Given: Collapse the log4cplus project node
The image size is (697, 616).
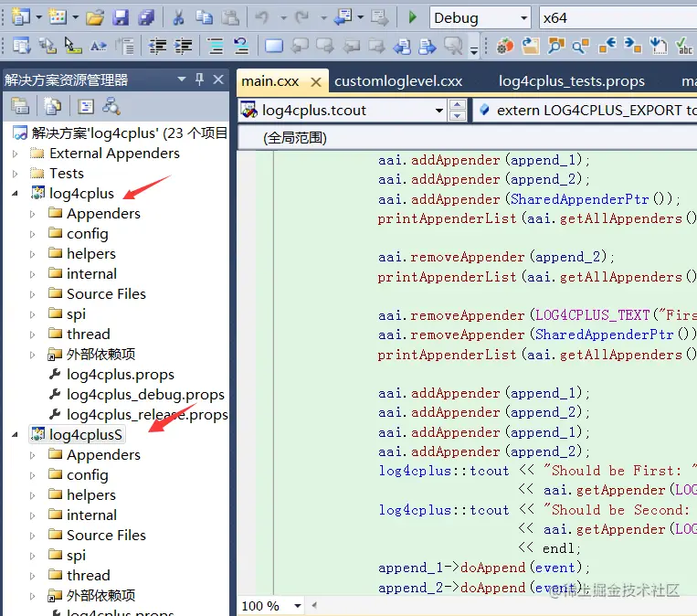Looking at the screenshot, I should [16, 194].
